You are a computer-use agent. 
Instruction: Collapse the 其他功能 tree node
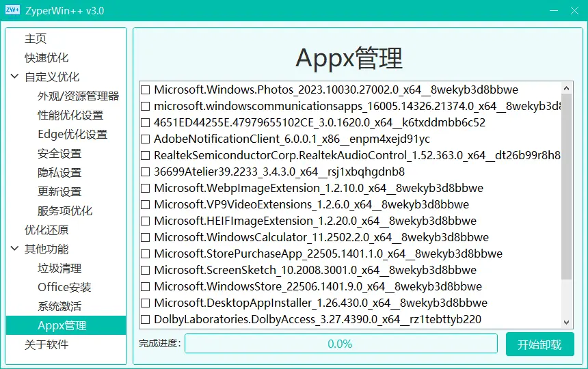tap(14, 248)
